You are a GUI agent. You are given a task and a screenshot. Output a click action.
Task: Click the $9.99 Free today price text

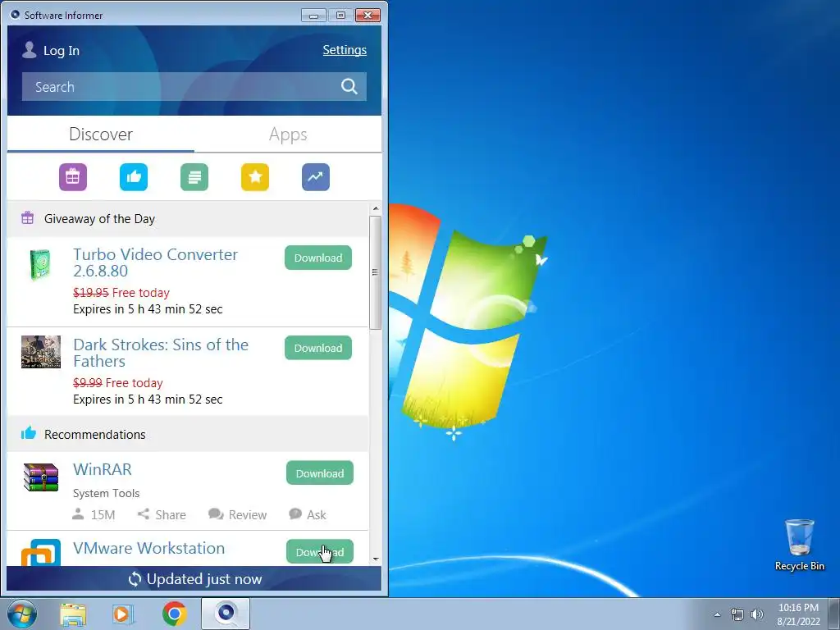(118, 382)
